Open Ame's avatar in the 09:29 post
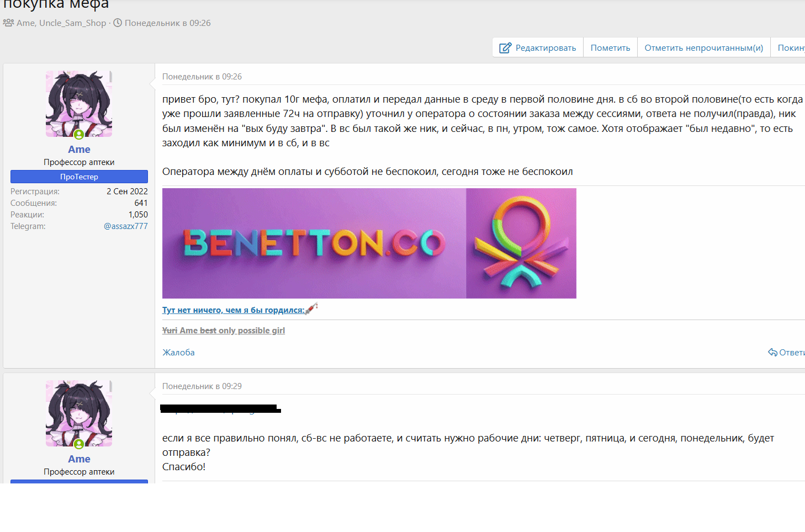This screenshot has width=805, height=532. (x=79, y=413)
